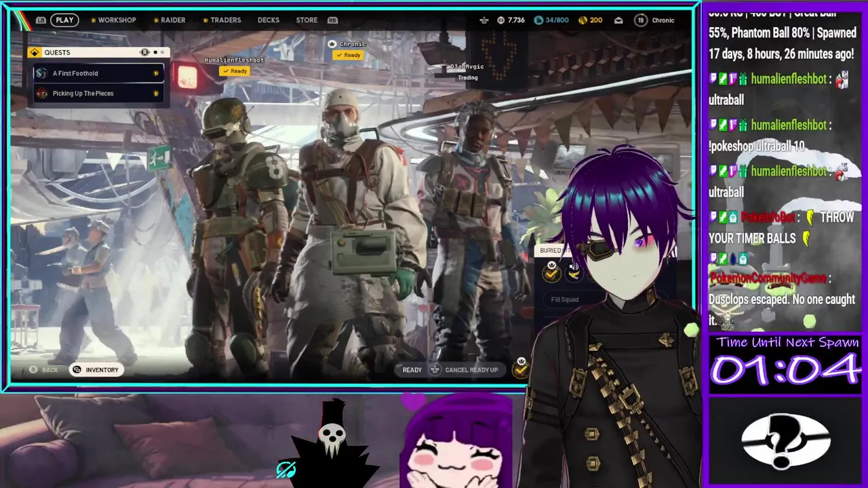This screenshot has height=488, width=868.
Task: Select the A First Foothold quest
Action: pyautogui.click(x=98, y=73)
